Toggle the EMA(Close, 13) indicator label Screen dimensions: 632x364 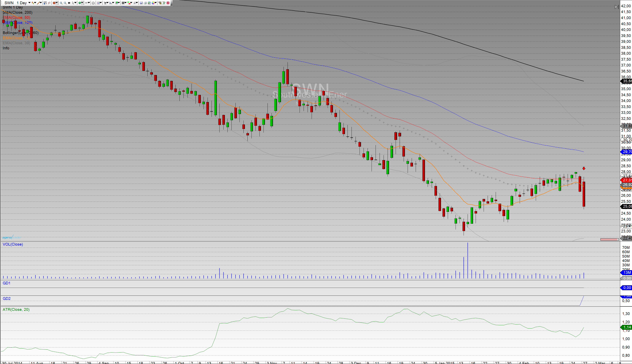click(16, 38)
